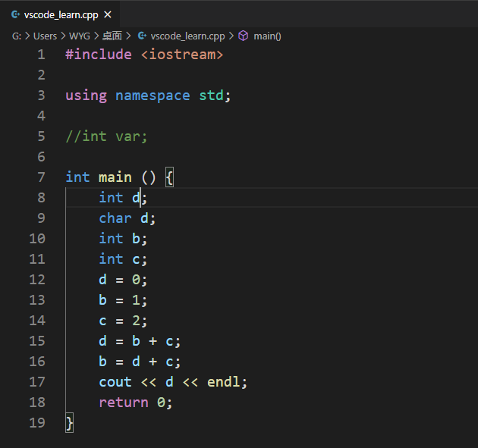Click 'cout' on line 17
The height and width of the screenshot is (448, 478).
[115, 382]
